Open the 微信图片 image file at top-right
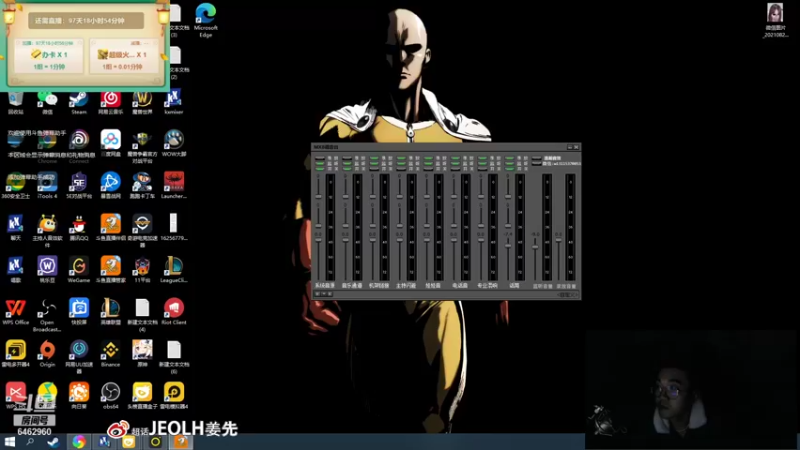Image resolution: width=800 pixels, height=450 pixels. tap(775, 20)
